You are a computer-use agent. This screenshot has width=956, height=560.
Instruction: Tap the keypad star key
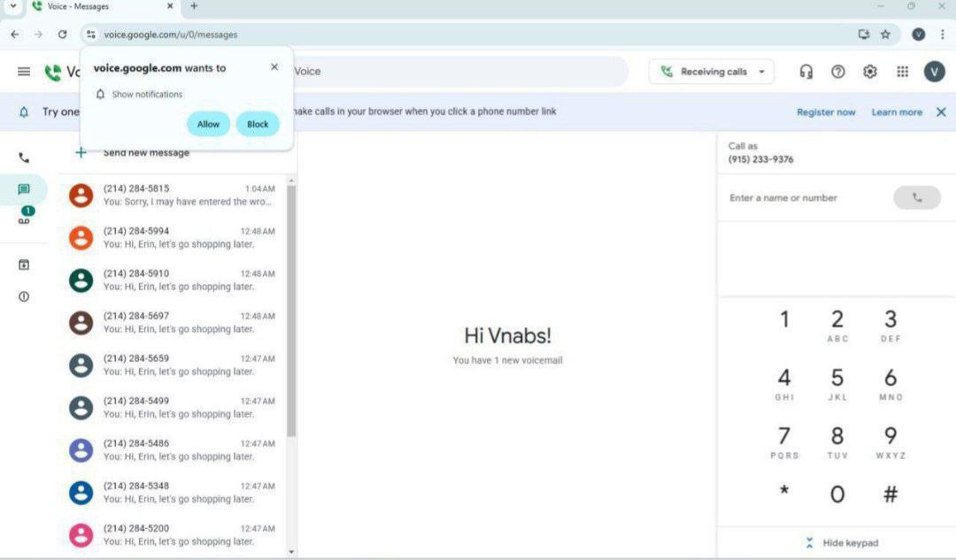pyautogui.click(x=784, y=491)
